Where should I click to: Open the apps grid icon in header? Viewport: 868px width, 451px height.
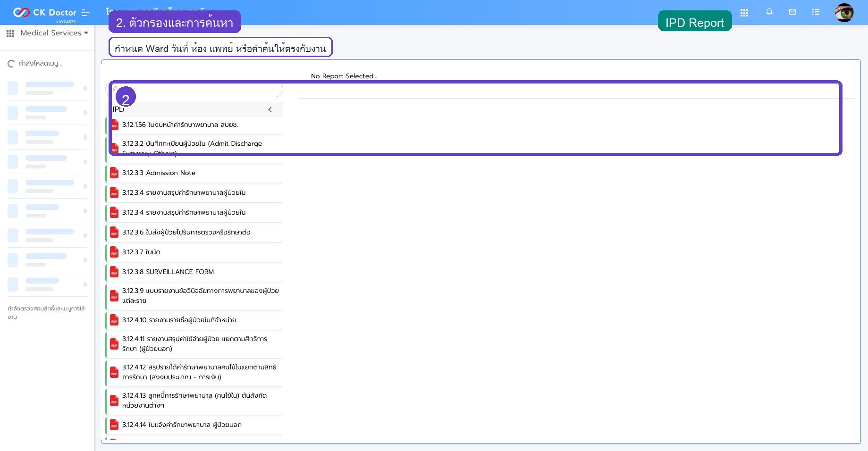click(x=744, y=13)
